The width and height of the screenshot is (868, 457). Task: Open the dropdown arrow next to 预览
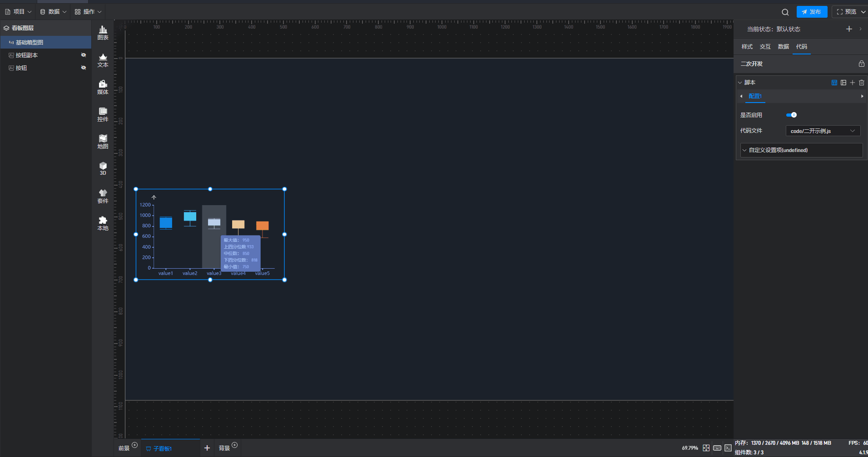click(863, 12)
